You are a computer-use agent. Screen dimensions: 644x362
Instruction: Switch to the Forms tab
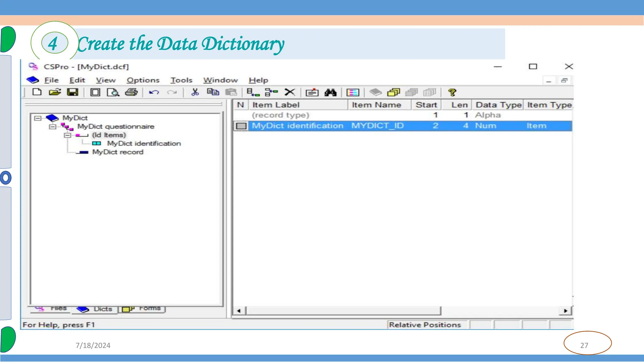coord(142,309)
